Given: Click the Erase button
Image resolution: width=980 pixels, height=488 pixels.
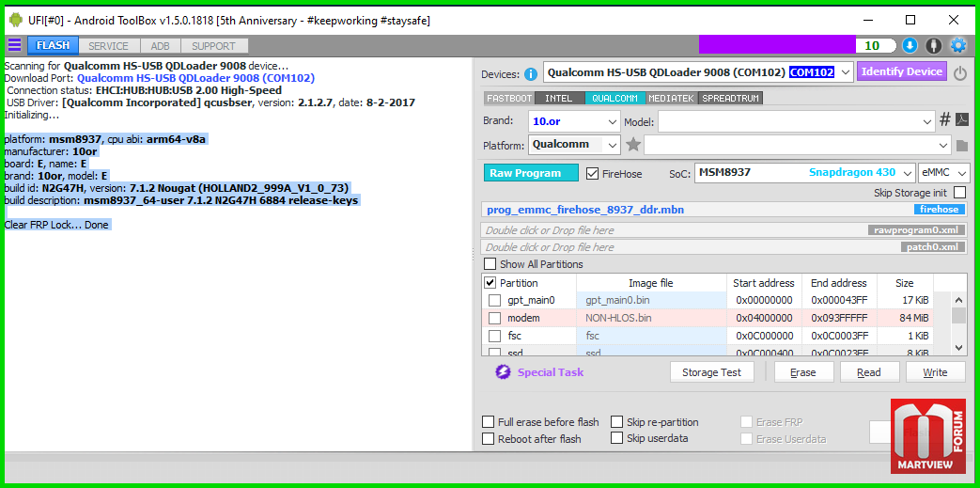Looking at the screenshot, I should coord(802,372).
